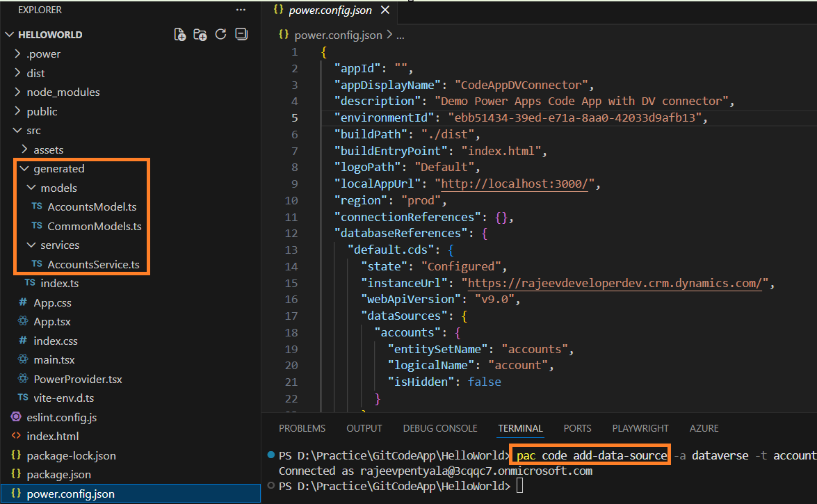Follow the rajeevdeveloperdev.crm.dynamics.com instance link
This screenshot has width=817, height=504.
pos(617,283)
